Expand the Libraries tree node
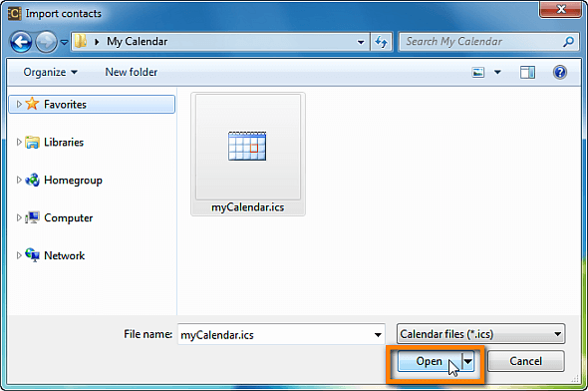This screenshot has width=588, height=391. click(x=19, y=142)
